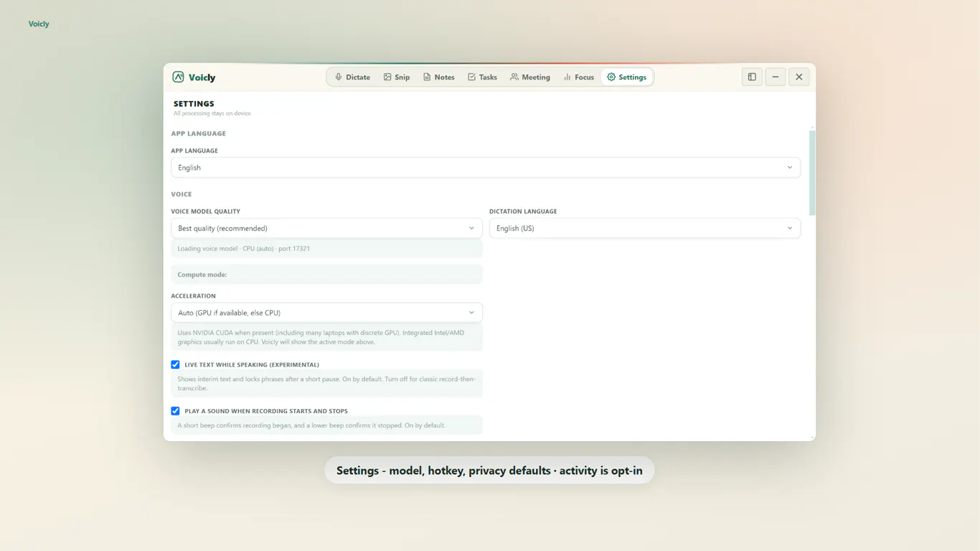This screenshot has height=551, width=980.
Task: Open the Notes tab
Action: pyautogui.click(x=438, y=77)
